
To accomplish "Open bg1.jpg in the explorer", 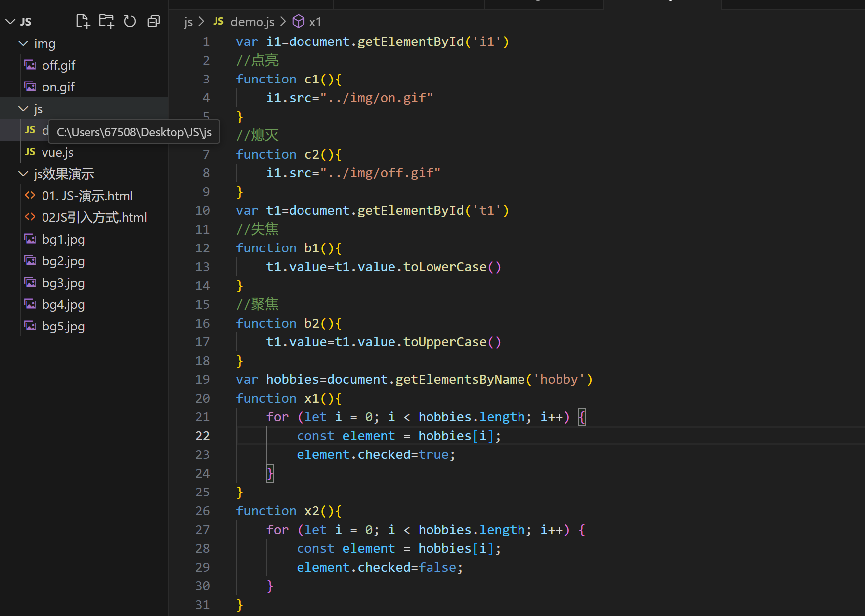I will [x=63, y=239].
